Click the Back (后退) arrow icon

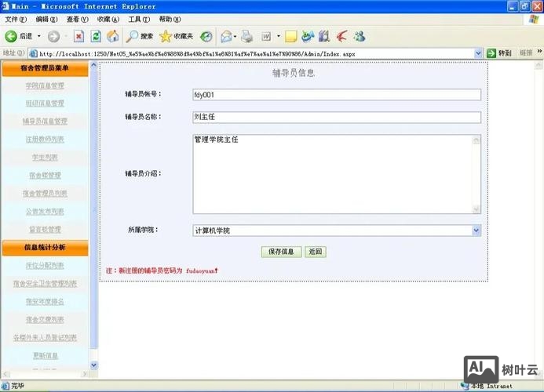click(x=11, y=36)
